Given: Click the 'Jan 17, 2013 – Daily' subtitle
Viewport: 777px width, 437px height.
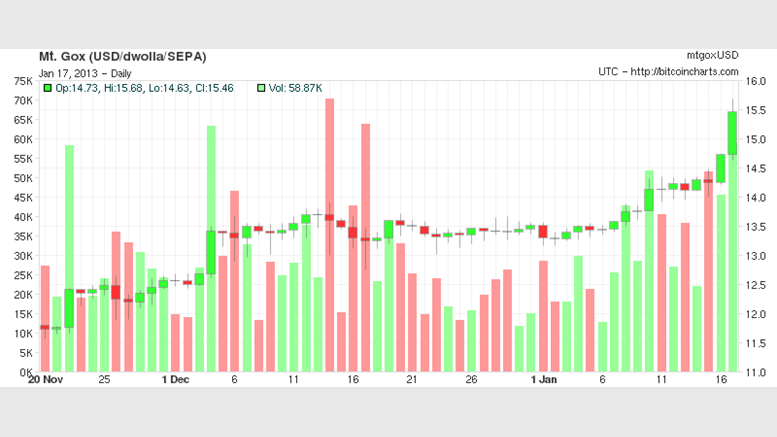Looking at the screenshot, I should (x=85, y=73).
